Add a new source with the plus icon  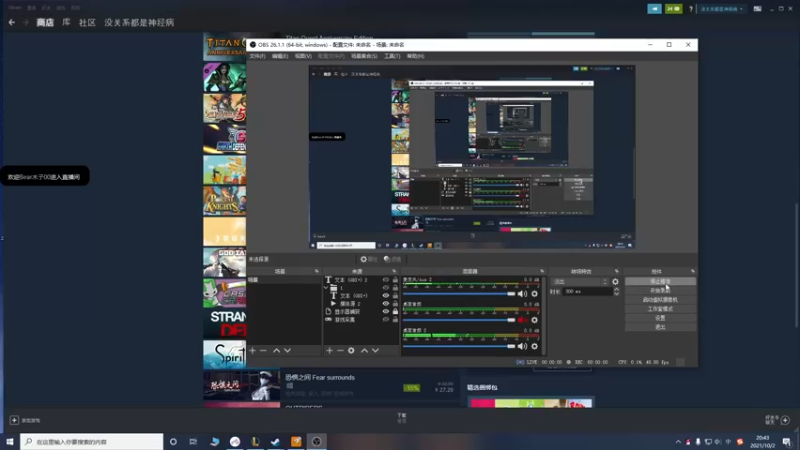click(x=329, y=351)
